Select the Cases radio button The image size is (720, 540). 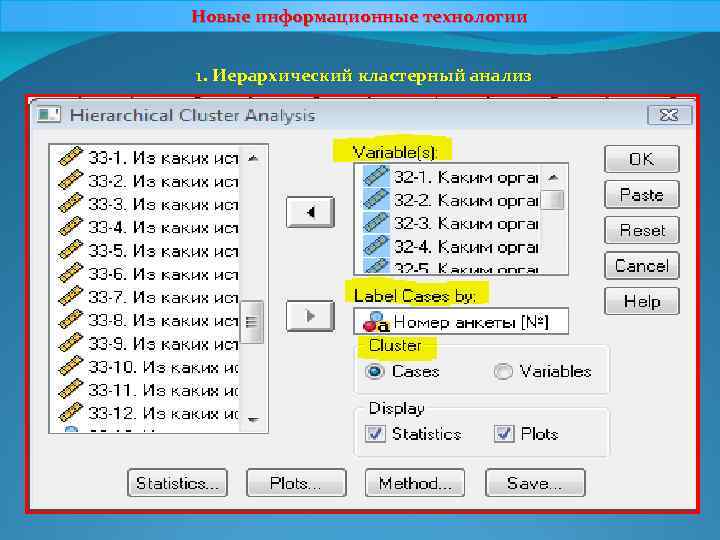click(374, 371)
